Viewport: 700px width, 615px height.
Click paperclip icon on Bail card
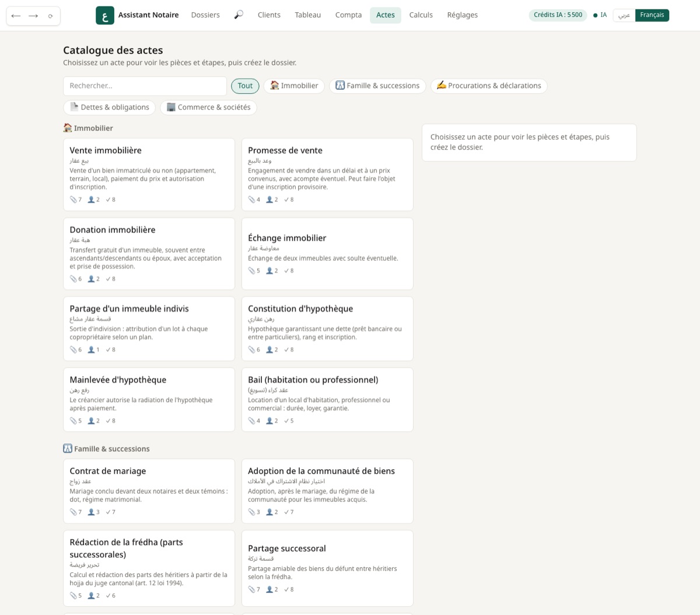[251, 421]
